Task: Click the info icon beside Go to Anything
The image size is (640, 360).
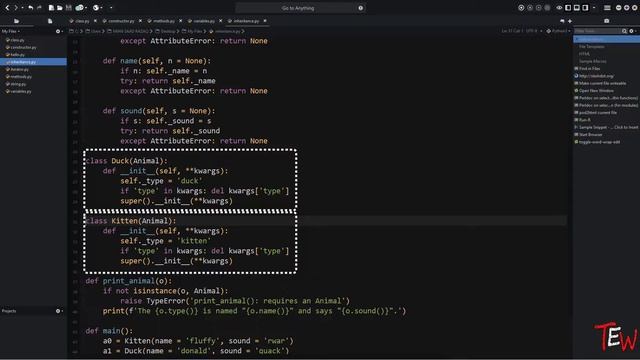Action: [360, 8]
